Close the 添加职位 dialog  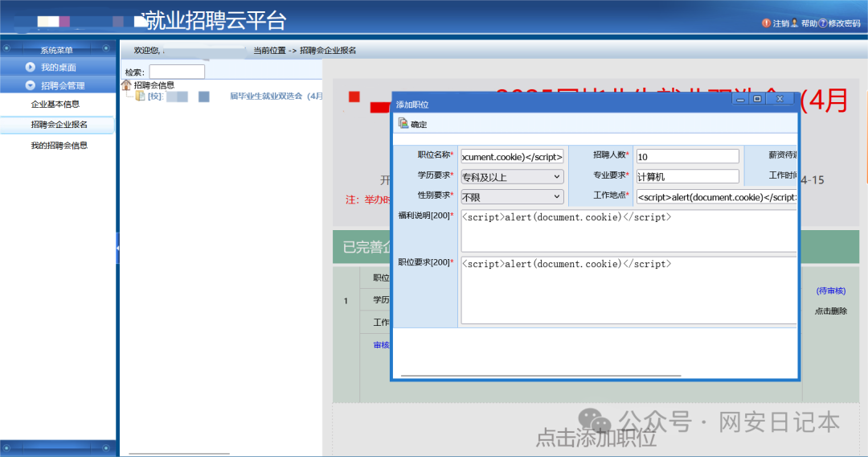(780, 99)
